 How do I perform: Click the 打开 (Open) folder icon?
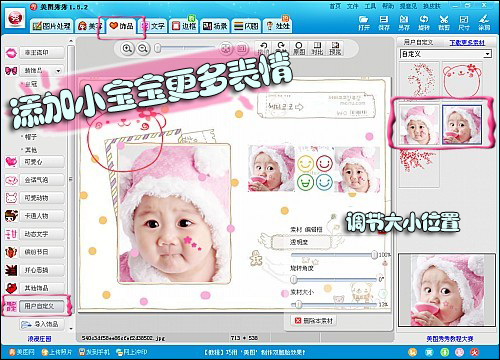(x=364, y=19)
